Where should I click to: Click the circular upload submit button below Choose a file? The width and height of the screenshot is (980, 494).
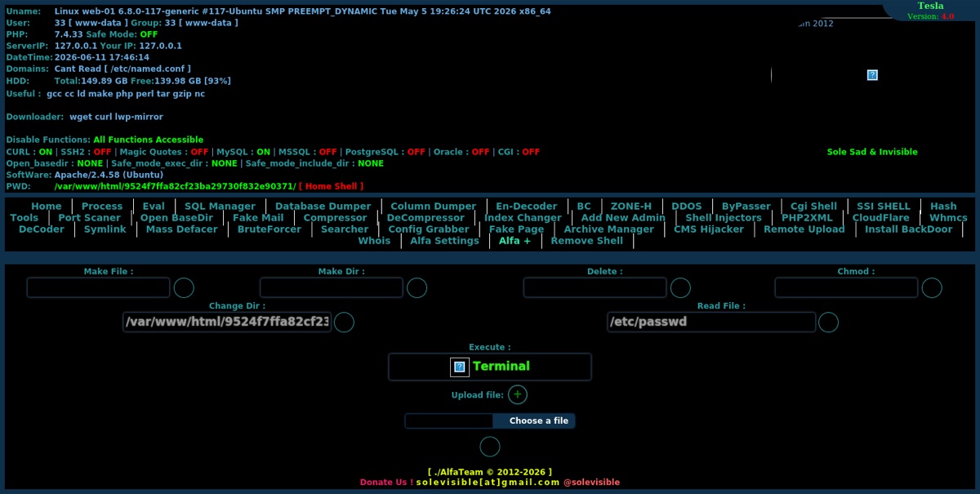(x=489, y=447)
